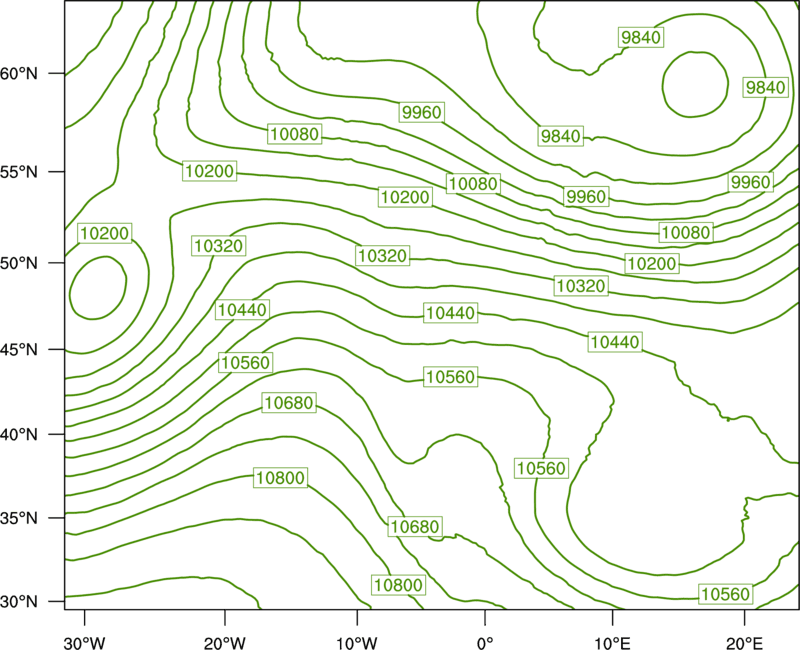Viewport: 800px width, 650px height.
Task: Click the 50°N latitude axis label
Action: (19, 263)
